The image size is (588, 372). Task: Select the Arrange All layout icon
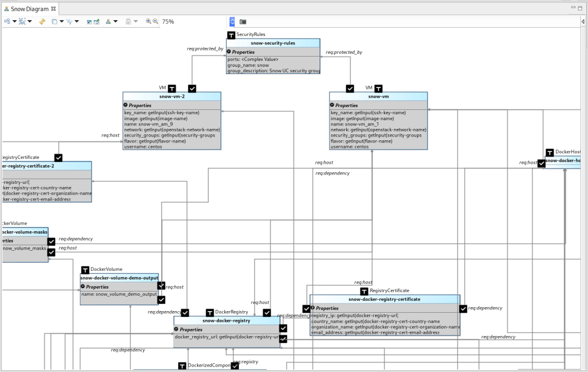[x=7, y=21]
